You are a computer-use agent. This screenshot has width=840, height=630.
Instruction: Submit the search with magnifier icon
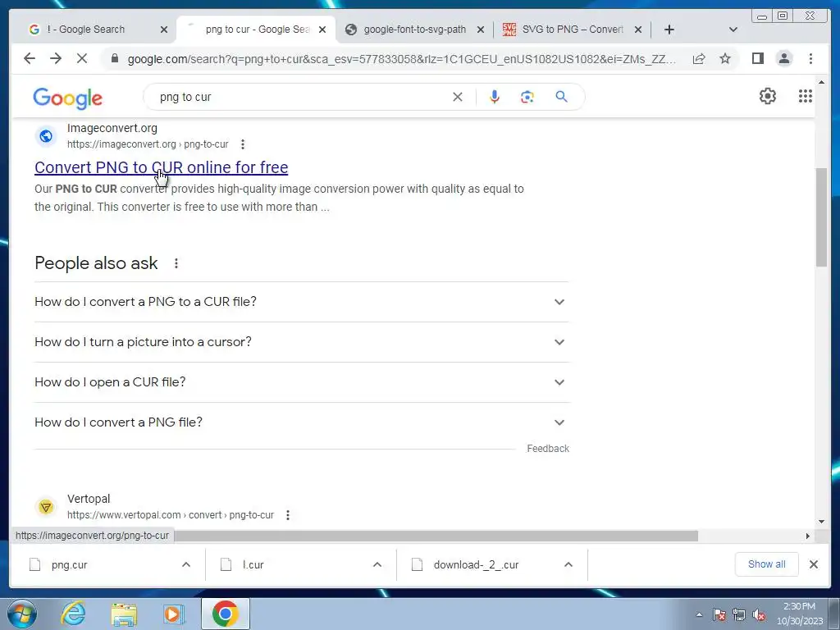(561, 97)
